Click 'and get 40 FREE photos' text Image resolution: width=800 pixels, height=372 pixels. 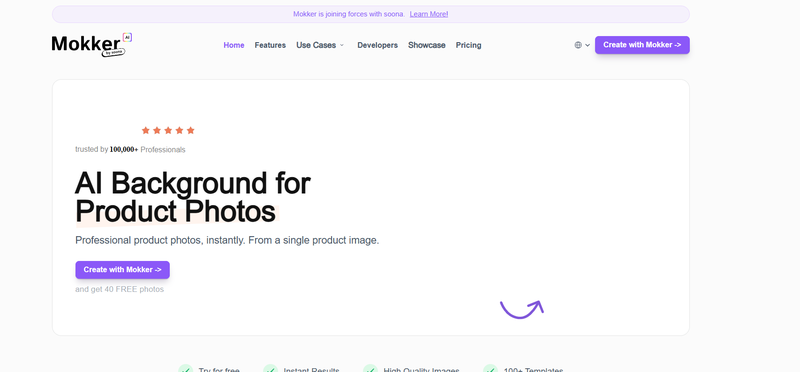(x=119, y=289)
